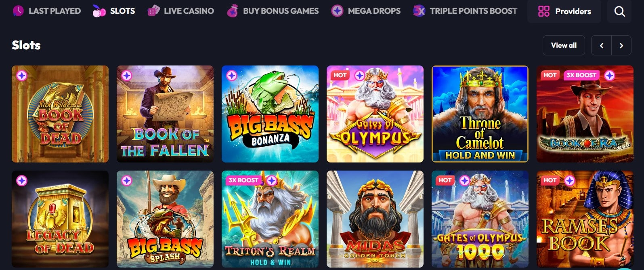Click the 3X BOOST badge on Triton's Realm
Image resolution: width=644 pixels, height=270 pixels.
click(243, 180)
